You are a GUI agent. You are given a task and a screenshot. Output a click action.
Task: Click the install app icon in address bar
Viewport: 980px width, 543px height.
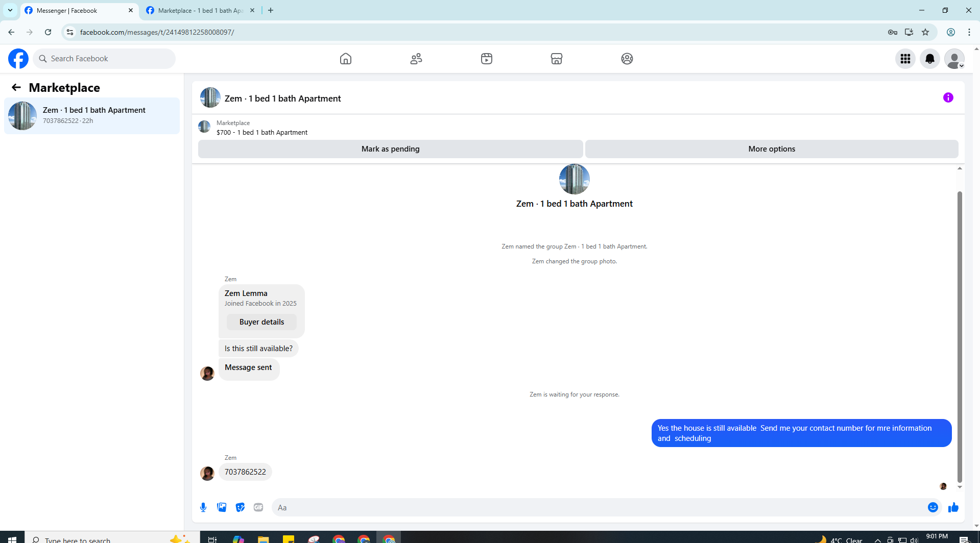coord(909,32)
